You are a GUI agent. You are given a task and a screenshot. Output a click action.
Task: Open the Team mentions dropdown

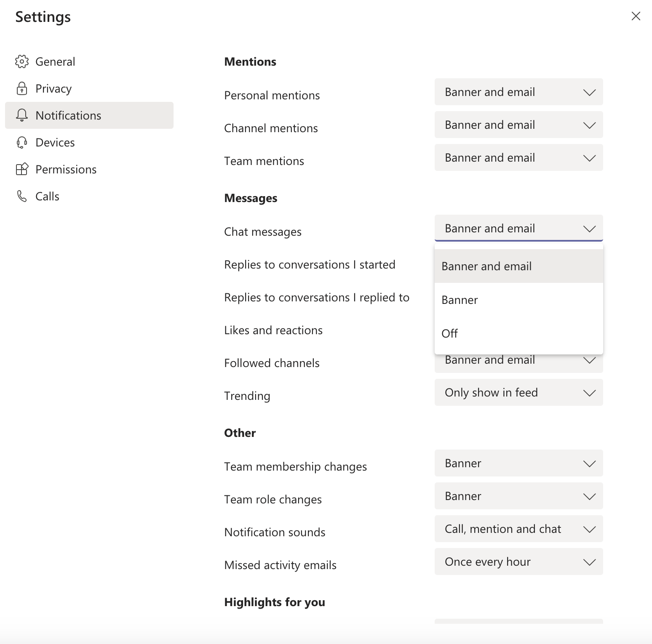point(519,157)
